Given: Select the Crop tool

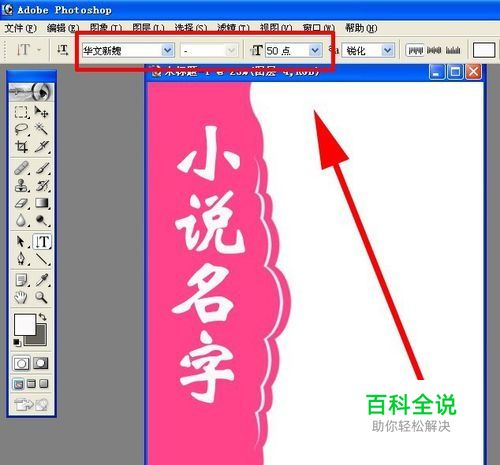Looking at the screenshot, I should [x=21, y=146].
